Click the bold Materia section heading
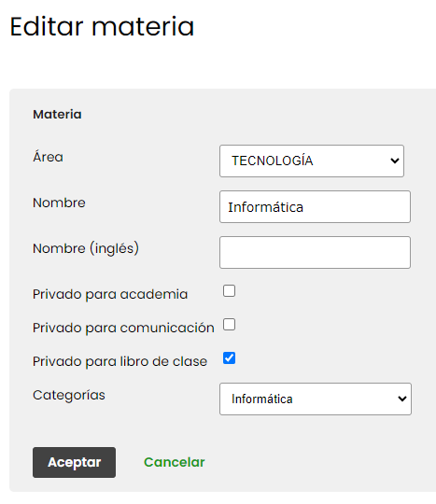 click(x=57, y=115)
